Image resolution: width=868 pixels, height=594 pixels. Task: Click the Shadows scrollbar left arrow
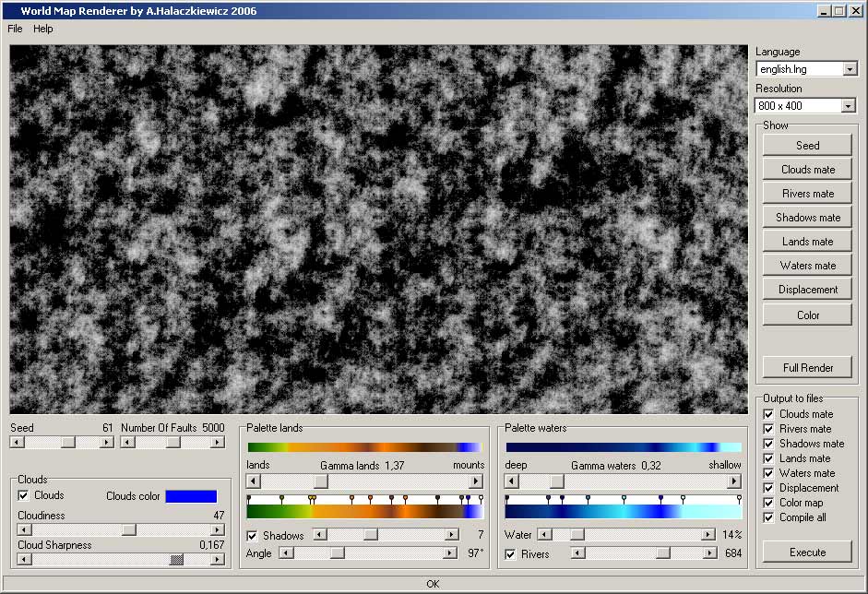click(x=320, y=534)
